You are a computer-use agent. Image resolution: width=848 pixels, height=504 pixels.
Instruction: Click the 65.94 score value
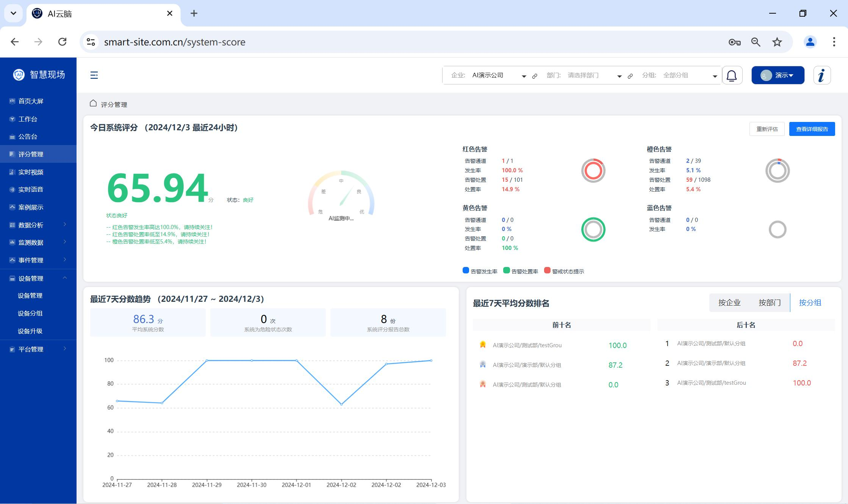[158, 188]
